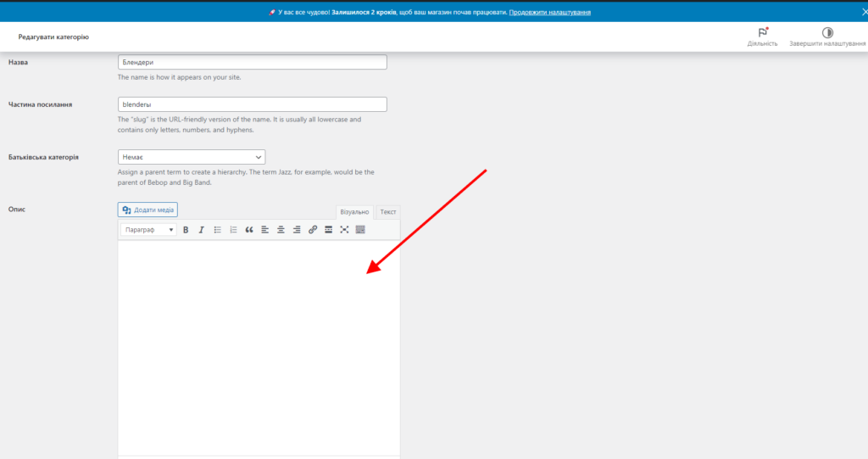Center align the text
Viewport: 868px width, 459px height.
coord(281,230)
